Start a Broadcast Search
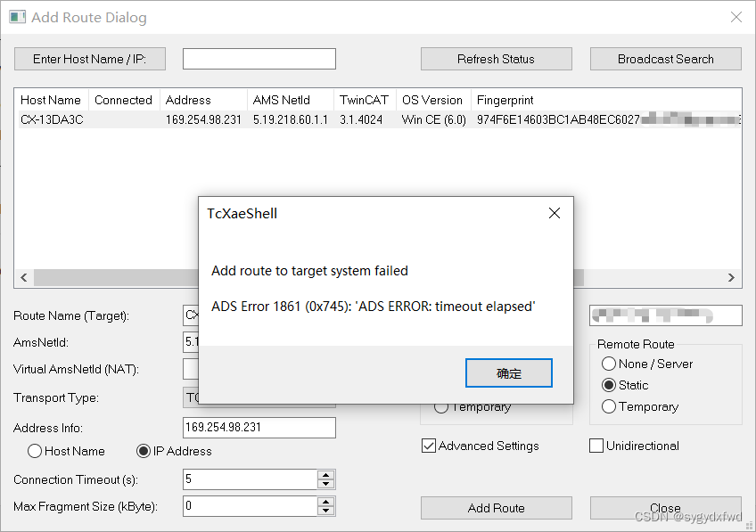The image size is (756, 532). click(x=666, y=59)
